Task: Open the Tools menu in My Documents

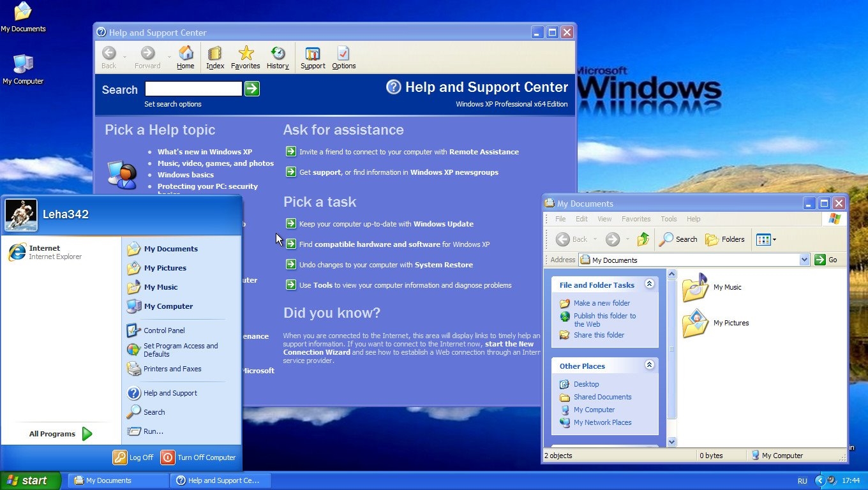Action: pos(668,219)
